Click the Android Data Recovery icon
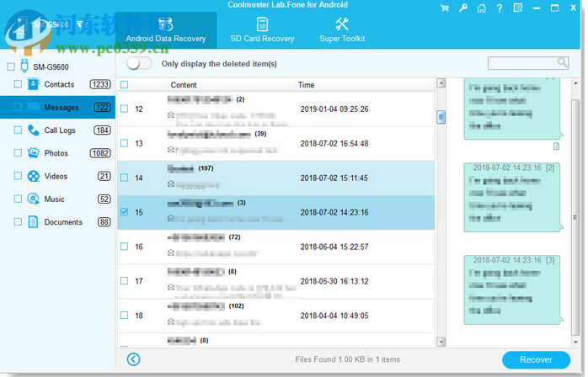The height and width of the screenshot is (377, 588). (165, 24)
